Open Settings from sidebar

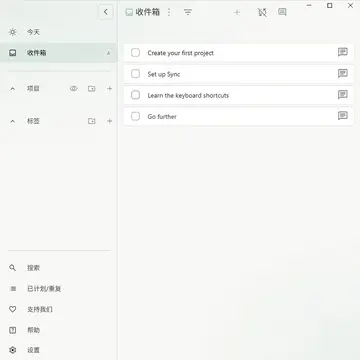[58, 350]
